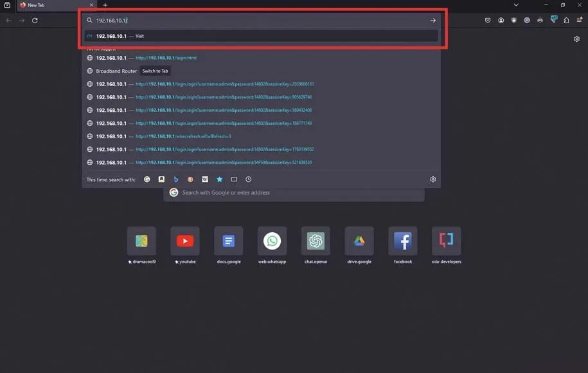Search this time with Google icon
588x373 pixels.
[x=147, y=179]
